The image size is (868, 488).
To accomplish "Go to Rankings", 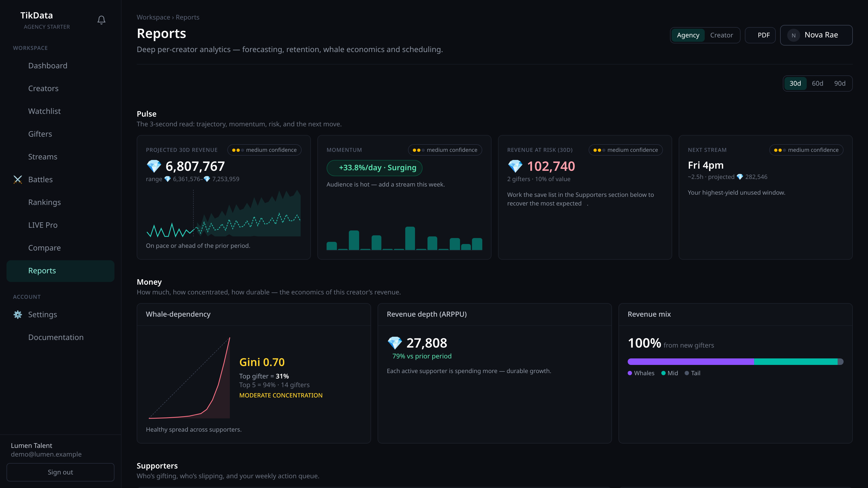I will [60, 203].
